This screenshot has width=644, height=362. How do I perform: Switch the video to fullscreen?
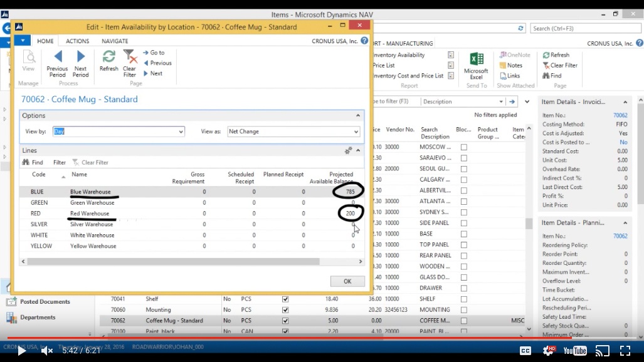(x=625, y=351)
